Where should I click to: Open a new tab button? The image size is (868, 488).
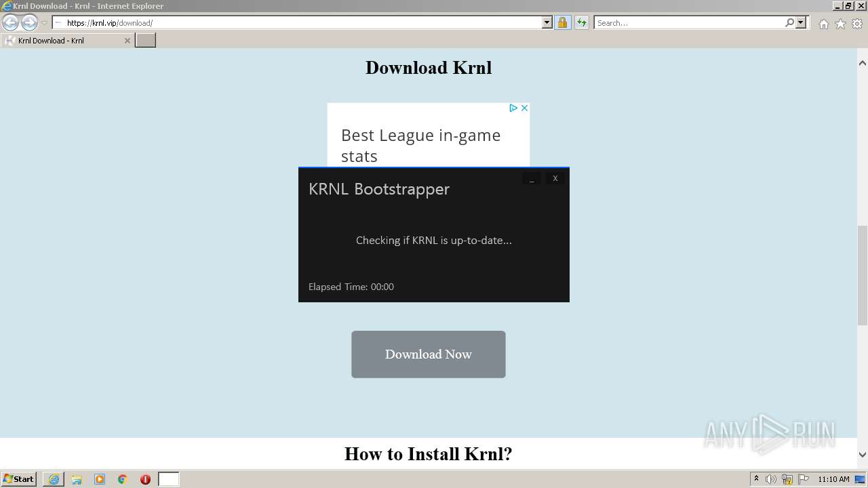point(146,40)
